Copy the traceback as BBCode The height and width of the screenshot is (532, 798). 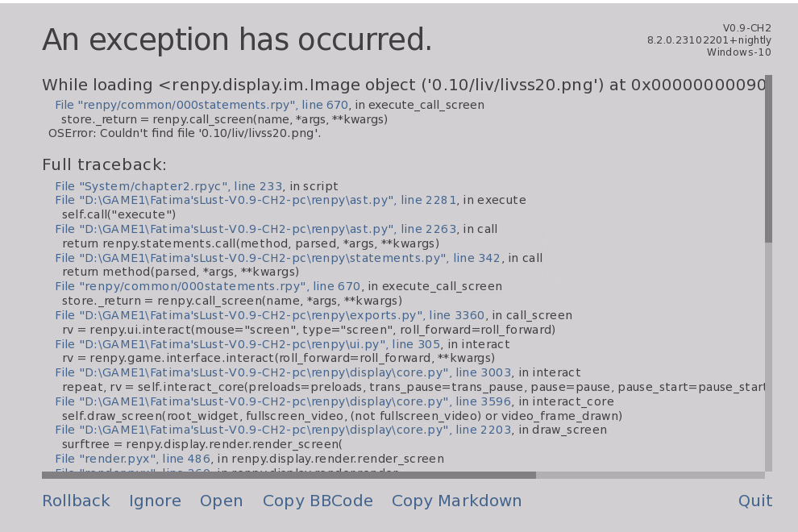[x=318, y=501]
